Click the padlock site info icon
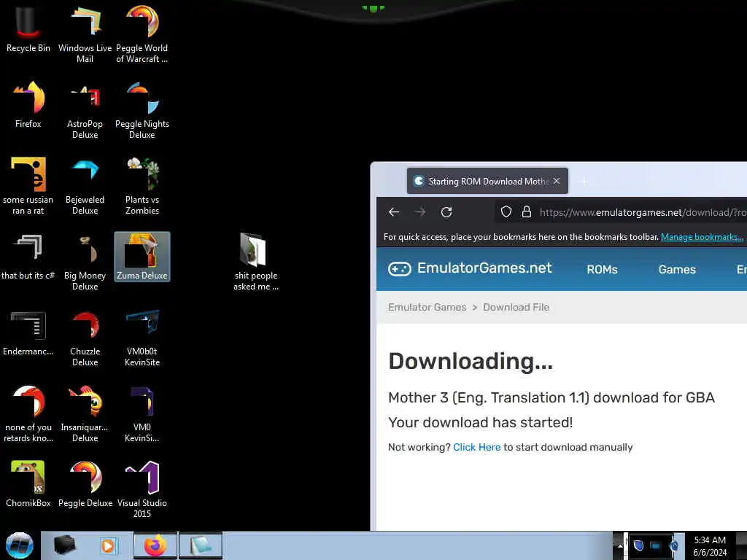Viewport: 747px width, 560px height. [x=527, y=212]
